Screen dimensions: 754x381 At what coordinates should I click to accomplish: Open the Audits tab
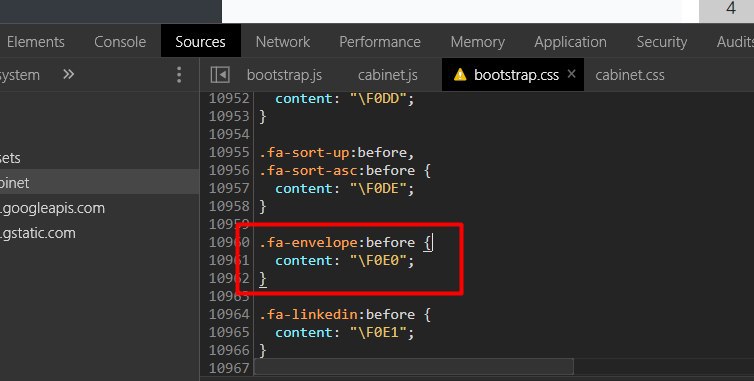[x=735, y=42]
